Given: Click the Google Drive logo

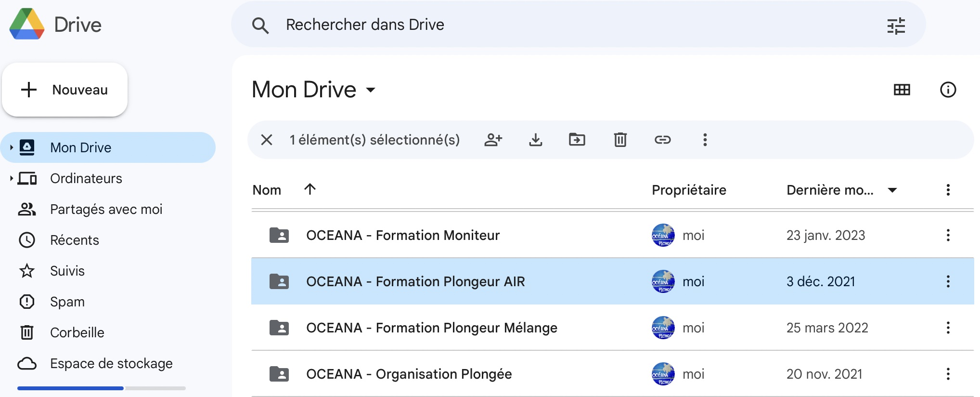Looking at the screenshot, I should point(27,24).
